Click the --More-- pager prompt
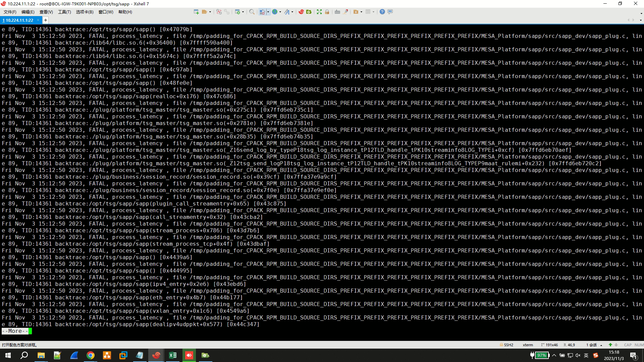Viewport: 644px width, 362px height. coord(15,331)
